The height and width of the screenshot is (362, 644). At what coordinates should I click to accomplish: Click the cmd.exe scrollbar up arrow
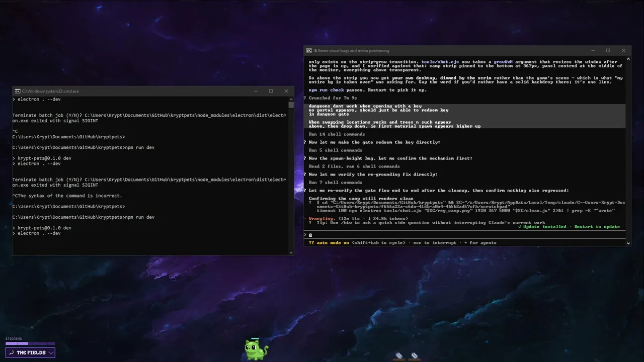pyautogui.click(x=291, y=99)
